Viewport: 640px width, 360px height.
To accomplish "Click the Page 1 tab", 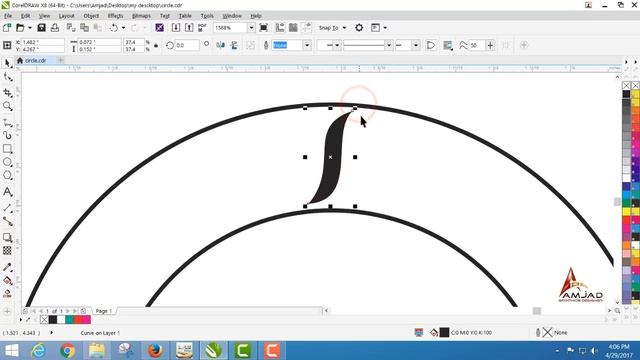I will [104, 311].
